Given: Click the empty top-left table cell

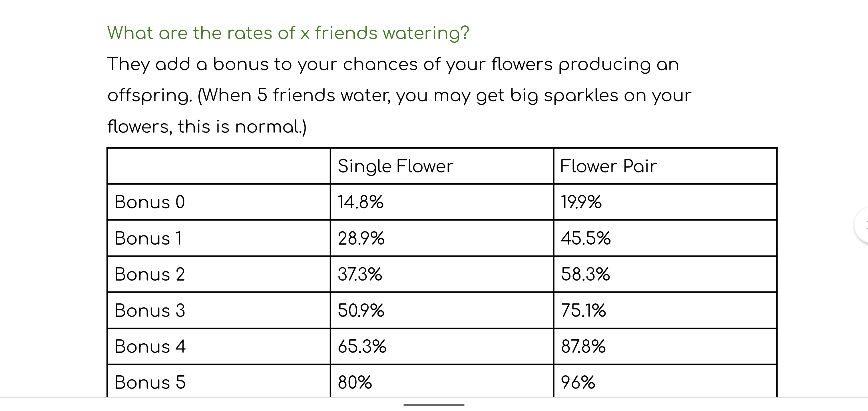Looking at the screenshot, I should [218, 166].
